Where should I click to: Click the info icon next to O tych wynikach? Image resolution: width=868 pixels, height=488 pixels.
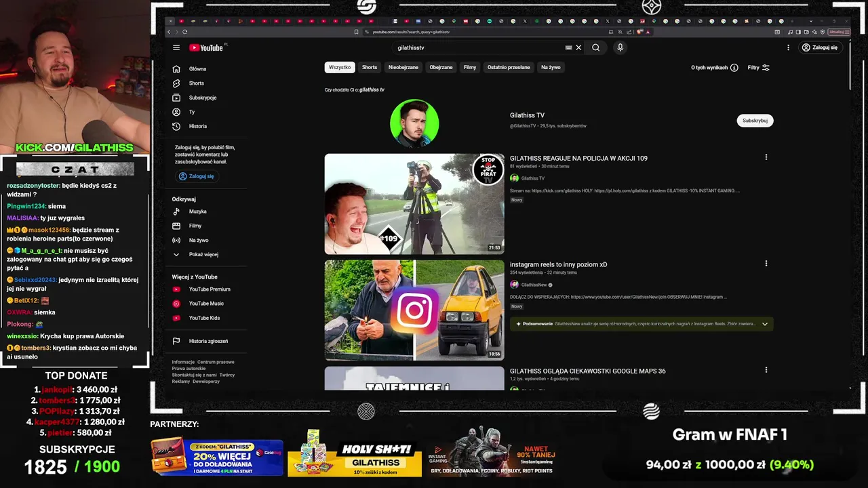click(734, 68)
